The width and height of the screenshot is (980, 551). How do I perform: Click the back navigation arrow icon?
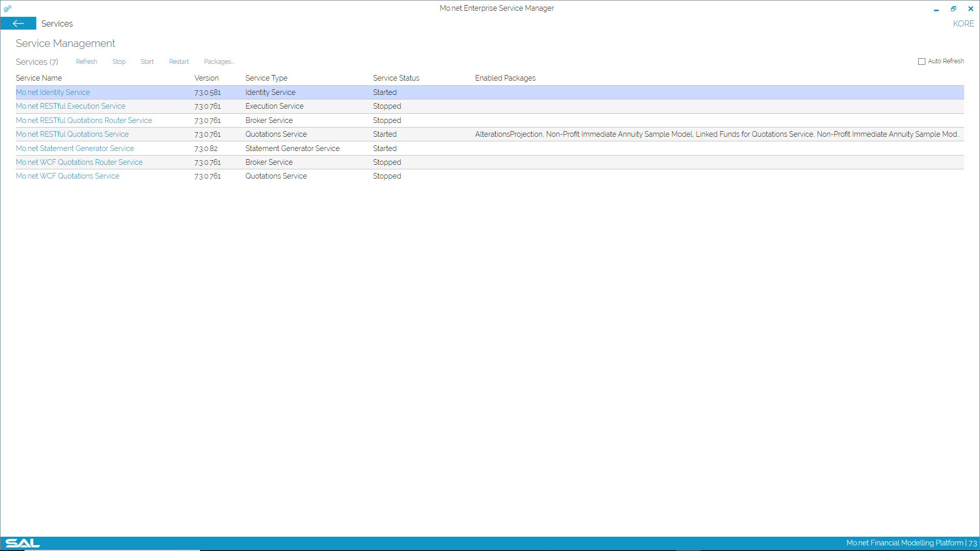pyautogui.click(x=18, y=23)
